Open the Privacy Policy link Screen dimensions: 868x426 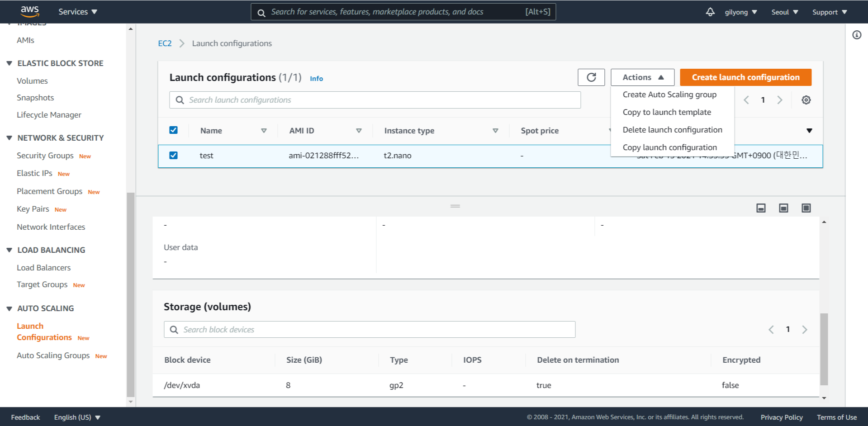coord(782,417)
